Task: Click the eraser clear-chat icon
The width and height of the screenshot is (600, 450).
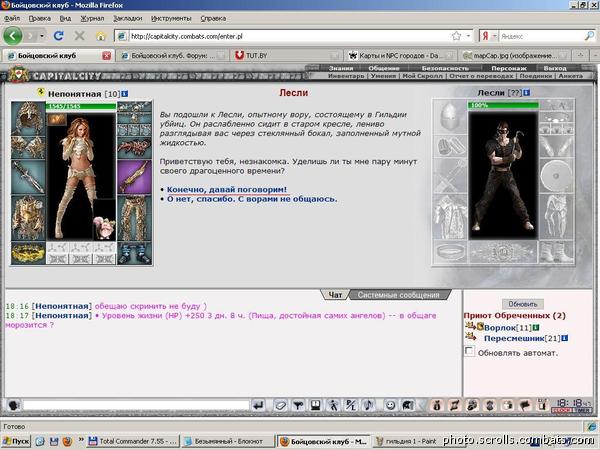Action: pos(280,405)
